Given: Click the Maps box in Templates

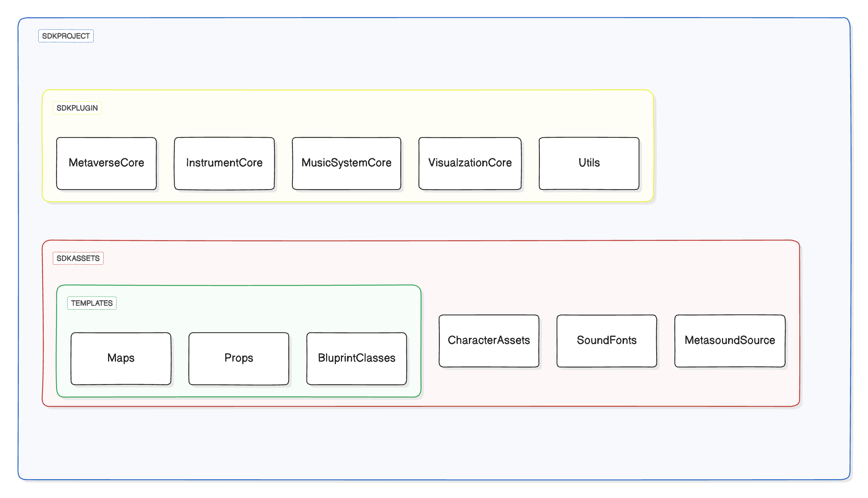Looking at the screenshot, I should point(121,358).
